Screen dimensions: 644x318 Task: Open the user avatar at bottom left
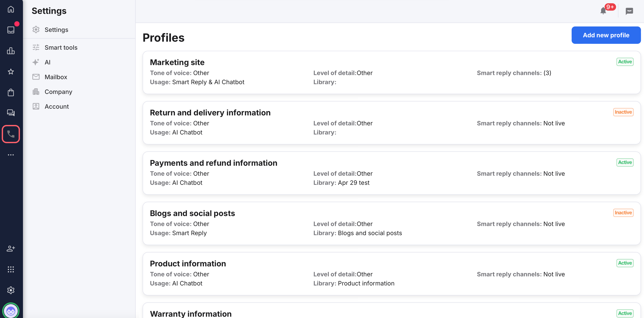click(x=11, y=311)
